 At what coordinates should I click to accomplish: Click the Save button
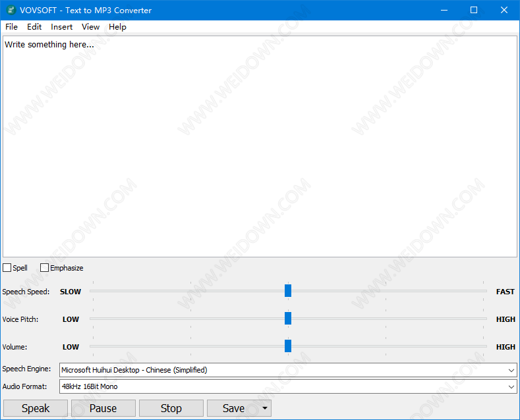pos(233,408)
